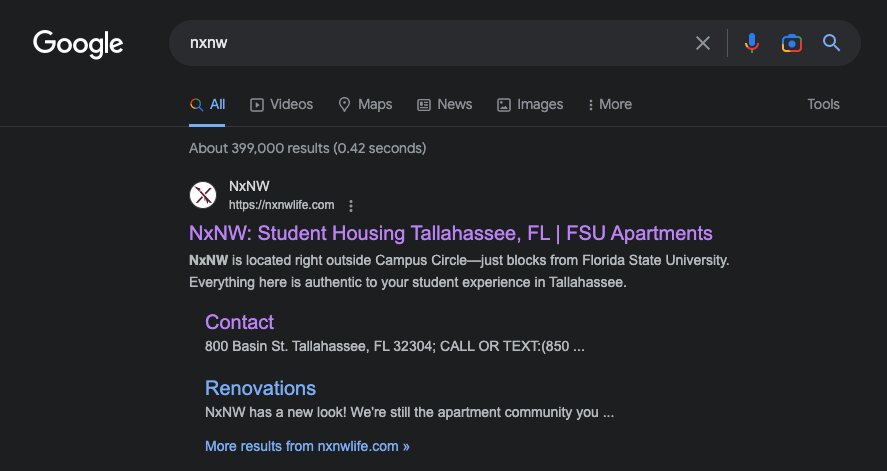Click the magnifying glass search button
This screenshot has height=471, width=887.
[x=831, y=43]
